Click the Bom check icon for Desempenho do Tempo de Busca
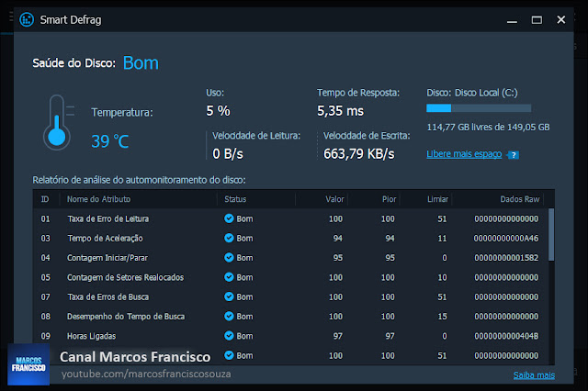This screenshot has width=588, height=391. 229,316
